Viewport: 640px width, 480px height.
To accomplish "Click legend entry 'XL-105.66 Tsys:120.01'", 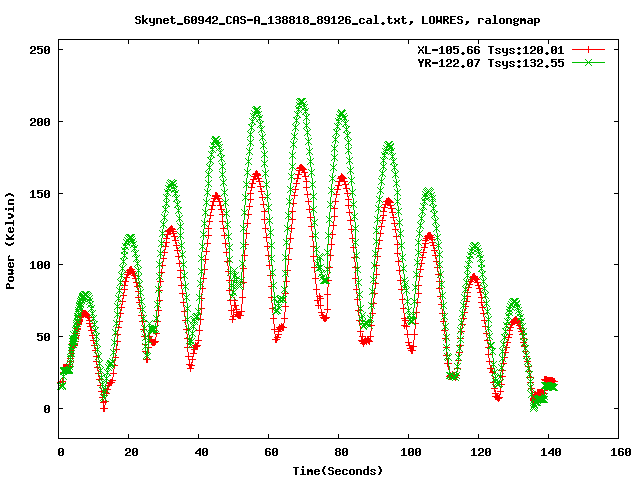I will (x=490, y=50).
